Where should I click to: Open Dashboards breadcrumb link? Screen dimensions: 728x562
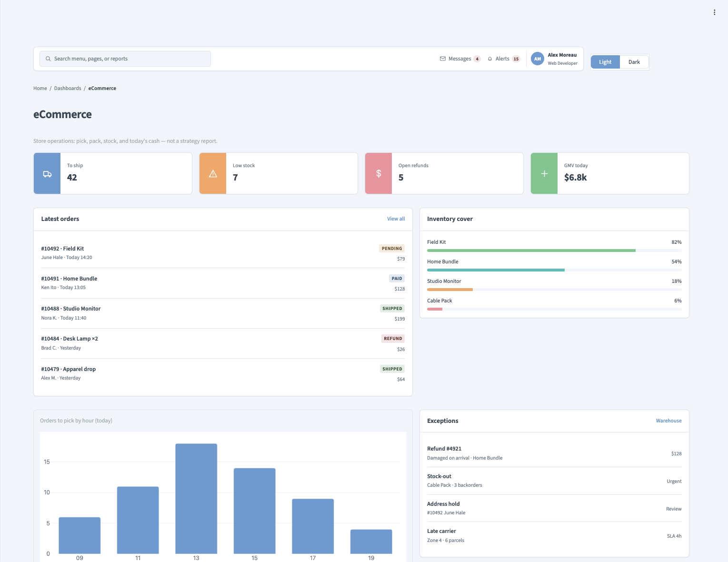(x=68, y=89)
